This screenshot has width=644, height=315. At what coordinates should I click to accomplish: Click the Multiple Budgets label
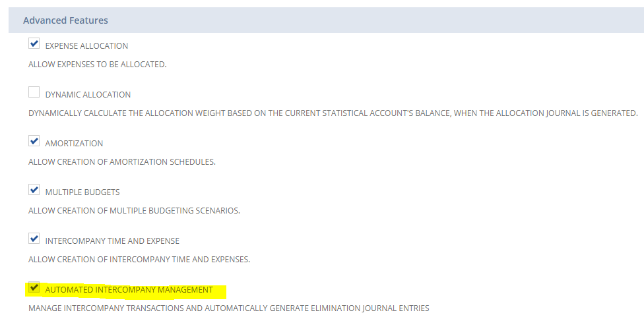82,192
